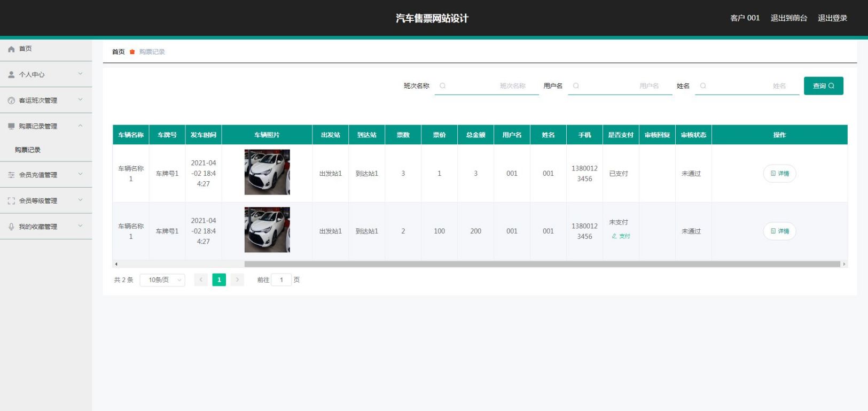Open the 会员充值管理 menu label
This screenshot has height=411, width=868.
click(38, 175)
